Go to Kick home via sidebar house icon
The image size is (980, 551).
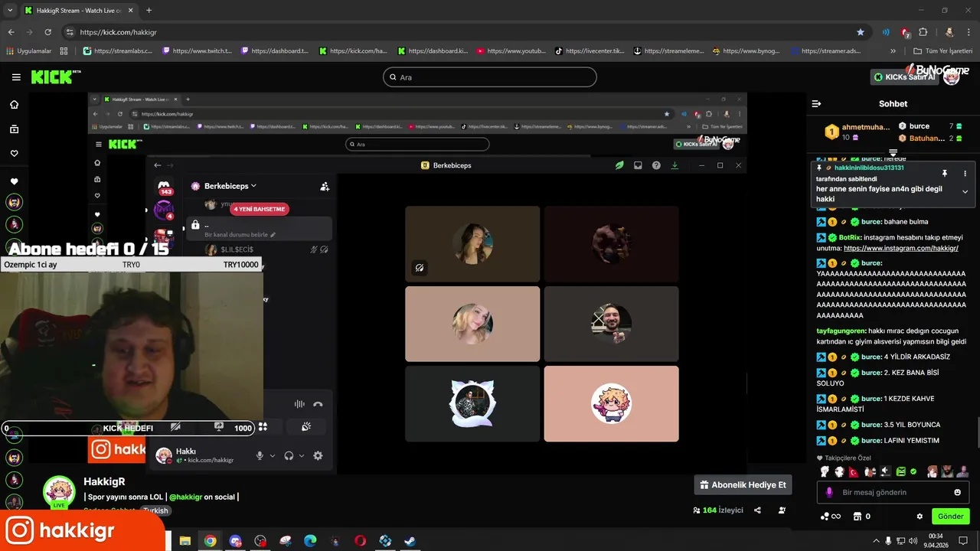(14, 105)
